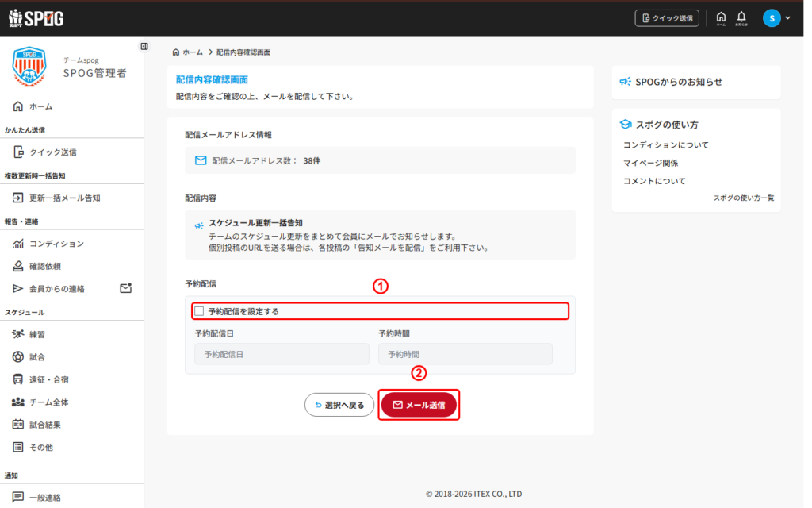Click the home icon in the sidebar
The image size is (812, 508).
point(18,106)
